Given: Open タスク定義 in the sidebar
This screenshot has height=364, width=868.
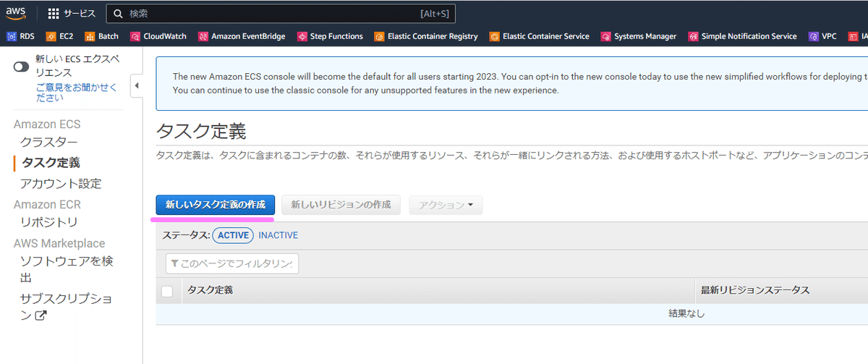Looking at the screenshot, I should pyautogui.click(x=51, y=163).
